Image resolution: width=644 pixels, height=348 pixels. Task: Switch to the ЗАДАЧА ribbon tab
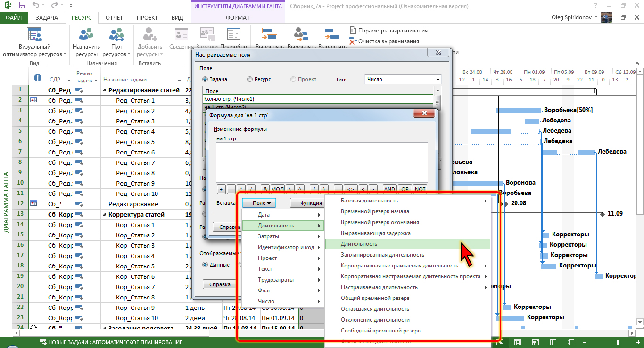(47, 17)
